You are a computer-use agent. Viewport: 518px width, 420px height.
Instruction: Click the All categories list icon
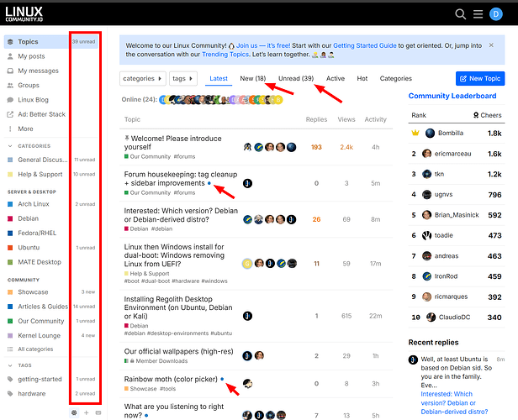10,349
